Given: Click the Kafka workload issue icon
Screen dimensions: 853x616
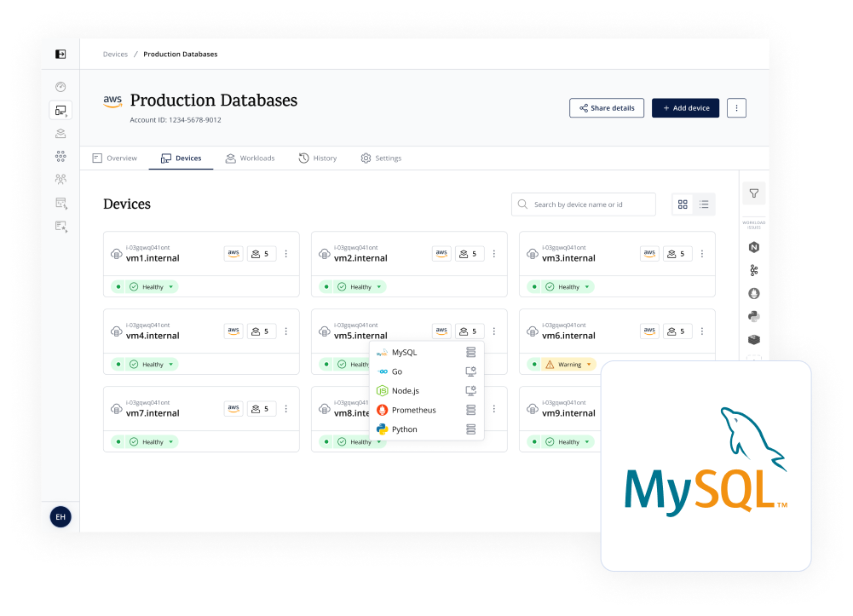Looking at the screenshot, I should [754, 270].
